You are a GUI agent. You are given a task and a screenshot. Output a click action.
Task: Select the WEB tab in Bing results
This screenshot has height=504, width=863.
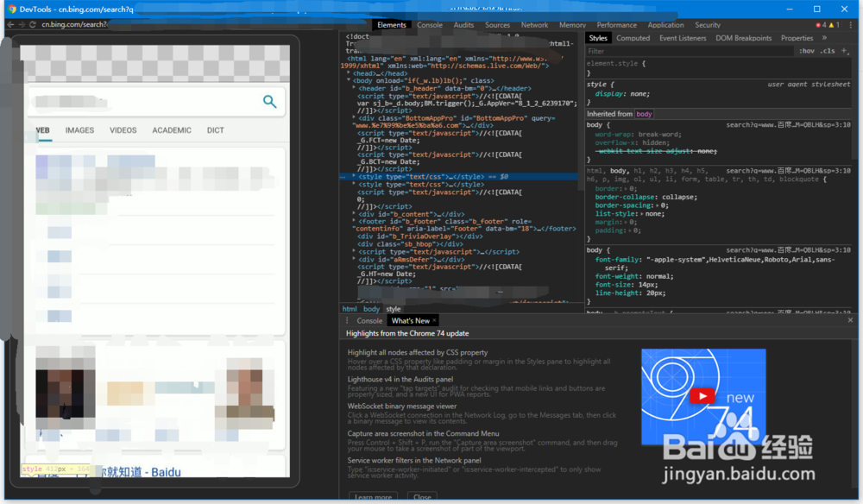point(43,130)
